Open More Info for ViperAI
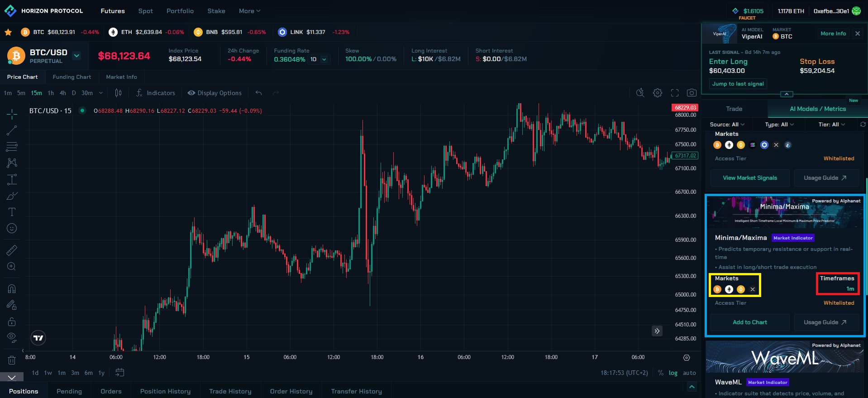The image size is (868, 398). pyautogui.click(x=833, y=34)
